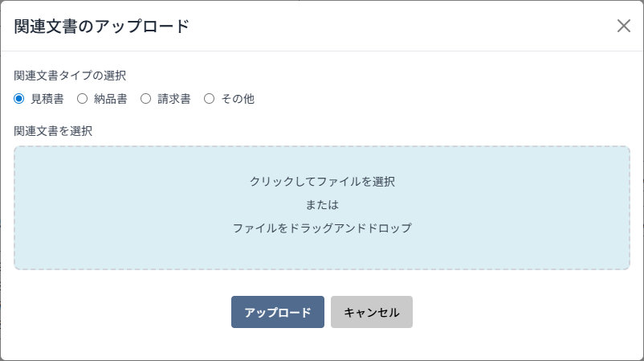
Task: Click empty header area right of dialog title
Action: point(401,26)
